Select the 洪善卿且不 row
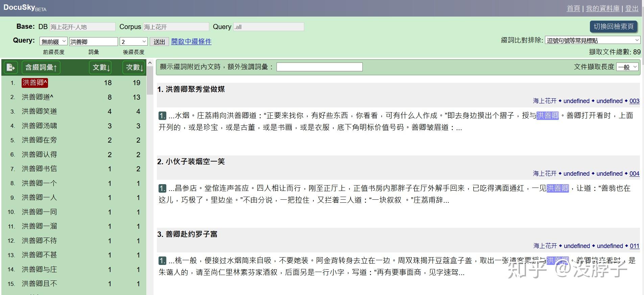Viewport: 644px width, 295px height. click(74, 284)
